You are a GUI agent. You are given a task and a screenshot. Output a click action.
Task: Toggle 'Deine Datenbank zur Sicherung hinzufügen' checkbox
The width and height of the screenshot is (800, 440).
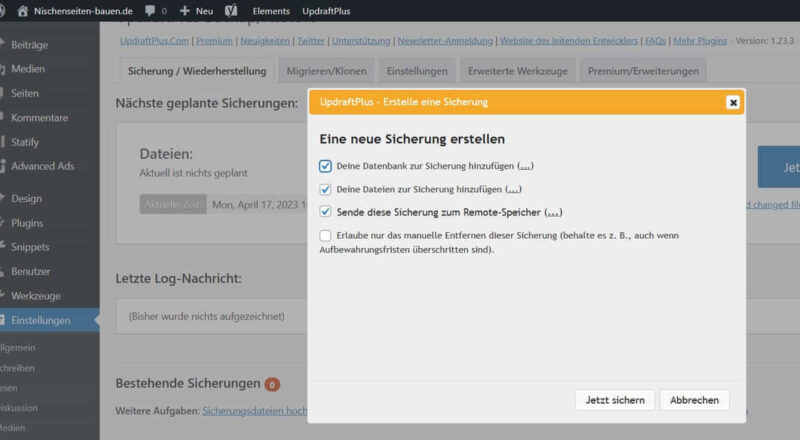(325, 166)
